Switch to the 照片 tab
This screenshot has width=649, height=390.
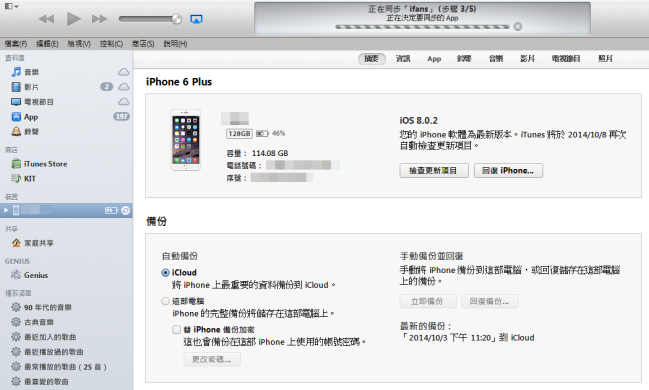(x=605, y=59)
